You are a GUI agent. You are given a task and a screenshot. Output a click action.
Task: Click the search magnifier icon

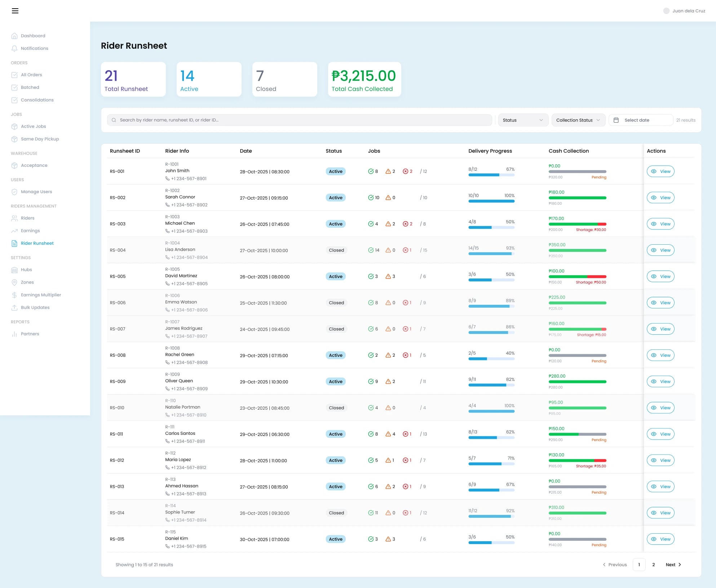114,120
